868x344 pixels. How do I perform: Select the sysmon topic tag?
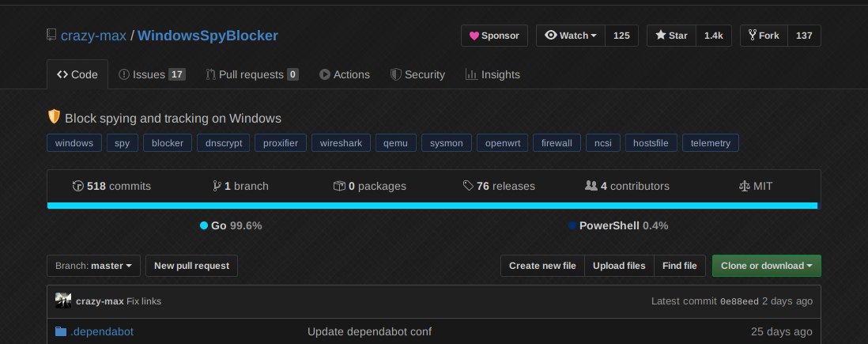coord(446,143)
